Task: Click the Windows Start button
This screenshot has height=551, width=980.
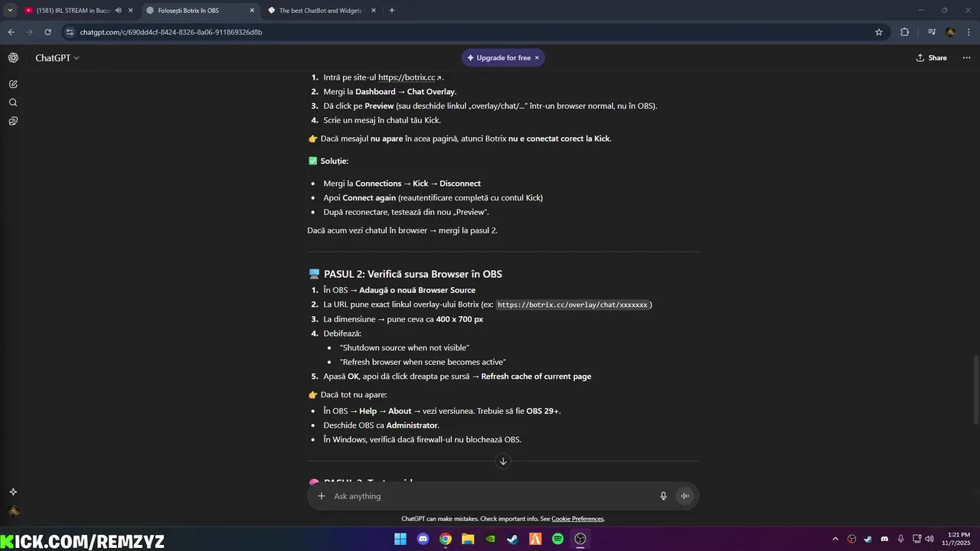Action: pyautogui.click(x=400, y=539)
